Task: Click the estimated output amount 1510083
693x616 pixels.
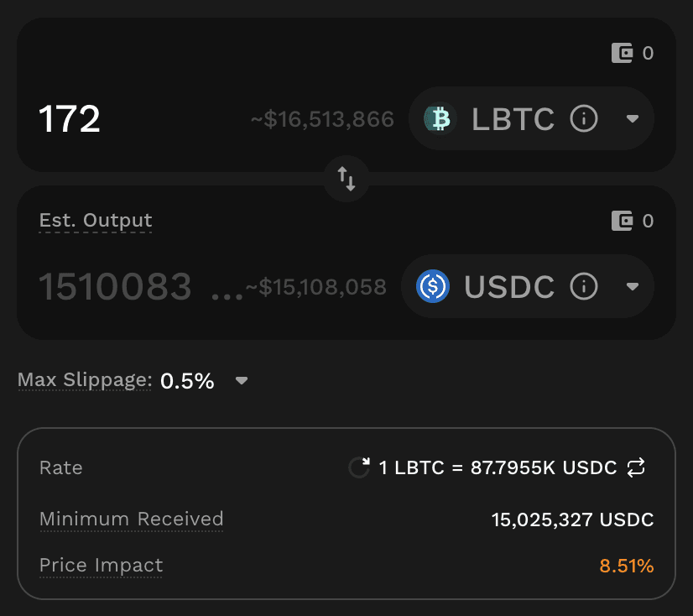Action: 116,287
